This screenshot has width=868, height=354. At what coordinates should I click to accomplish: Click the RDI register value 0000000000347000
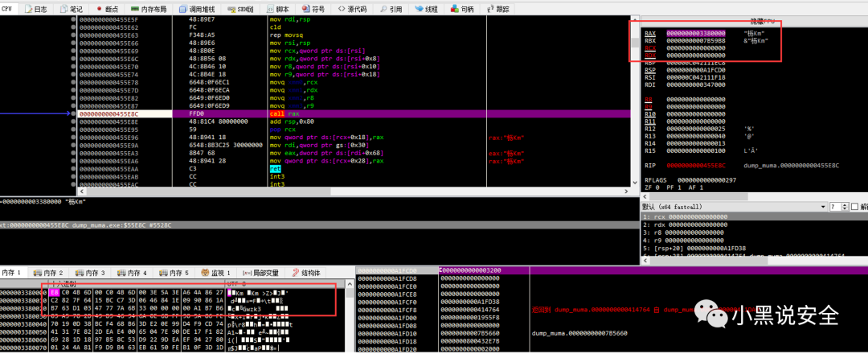(x=696, y=84)
